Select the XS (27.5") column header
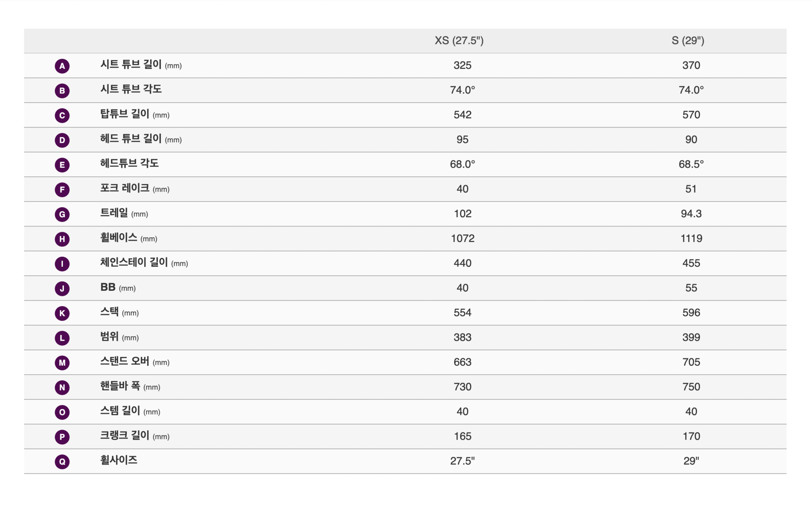 pyautogui.click(x=459, y=41)
